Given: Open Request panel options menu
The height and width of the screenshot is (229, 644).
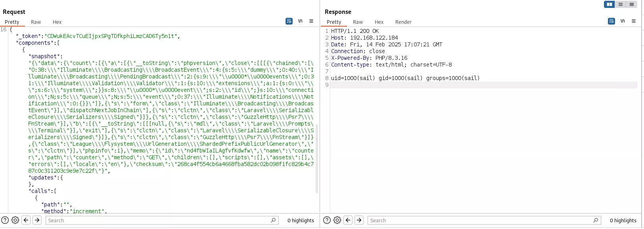Looking at the screenshot, I should [x=311, y=21].
